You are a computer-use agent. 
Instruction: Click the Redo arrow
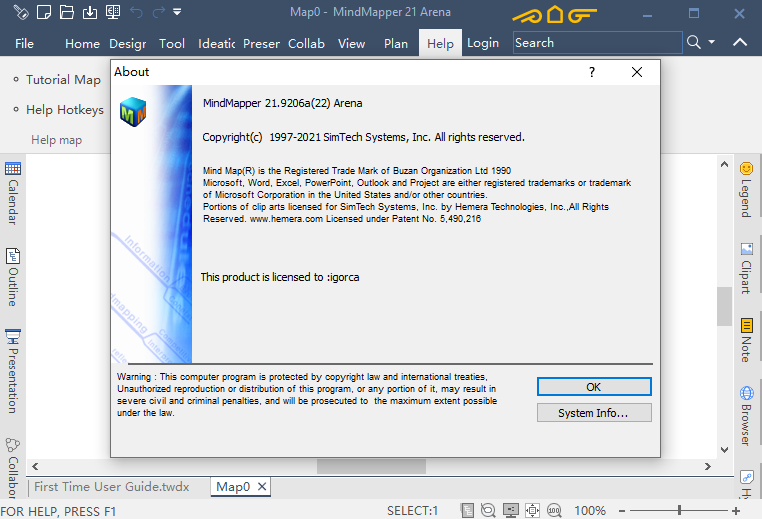point(159,12)
